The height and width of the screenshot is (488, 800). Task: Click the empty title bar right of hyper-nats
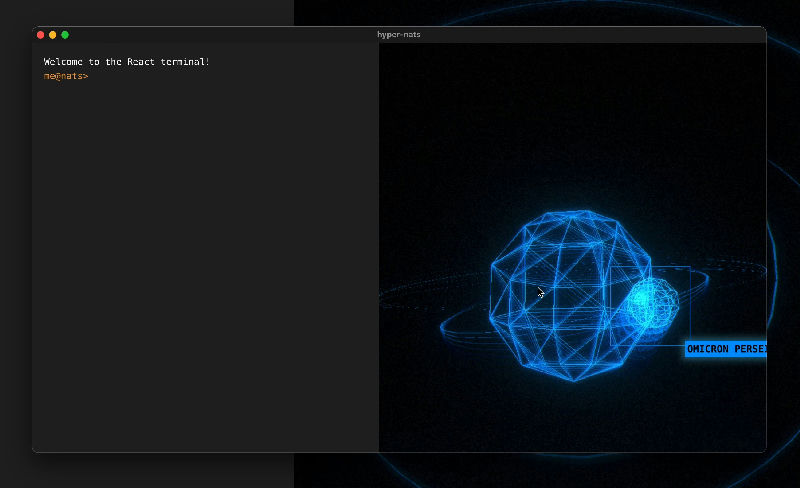[x=600, y=35]
